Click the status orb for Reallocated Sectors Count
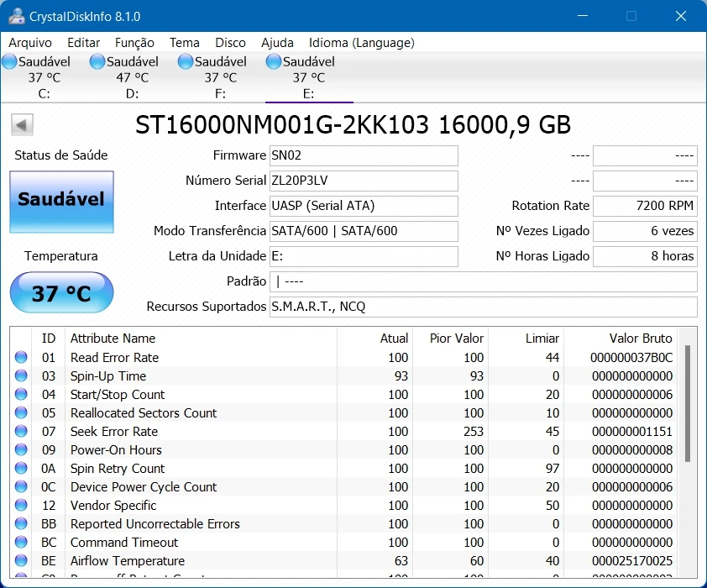707x588 pixels. pos(22,413)
